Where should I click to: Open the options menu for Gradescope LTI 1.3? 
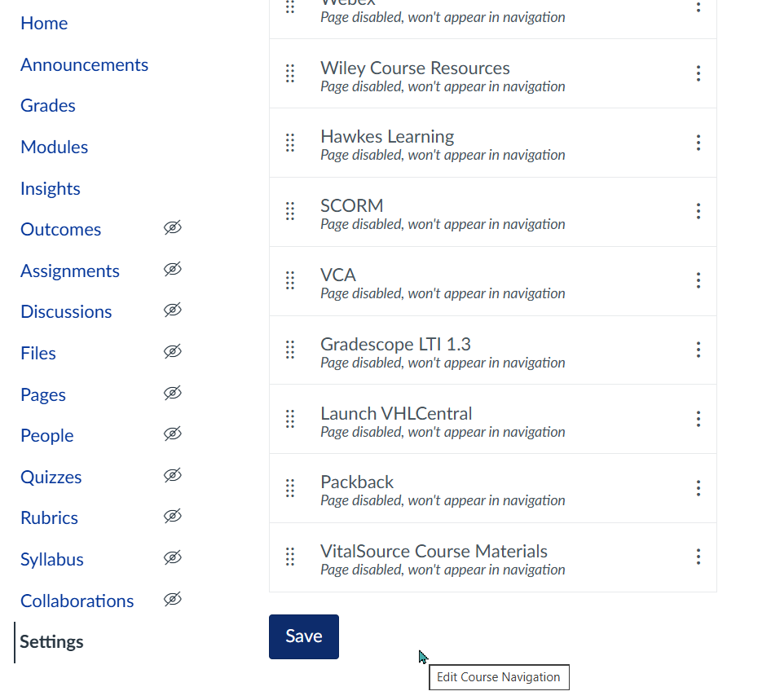pos(698,350)
